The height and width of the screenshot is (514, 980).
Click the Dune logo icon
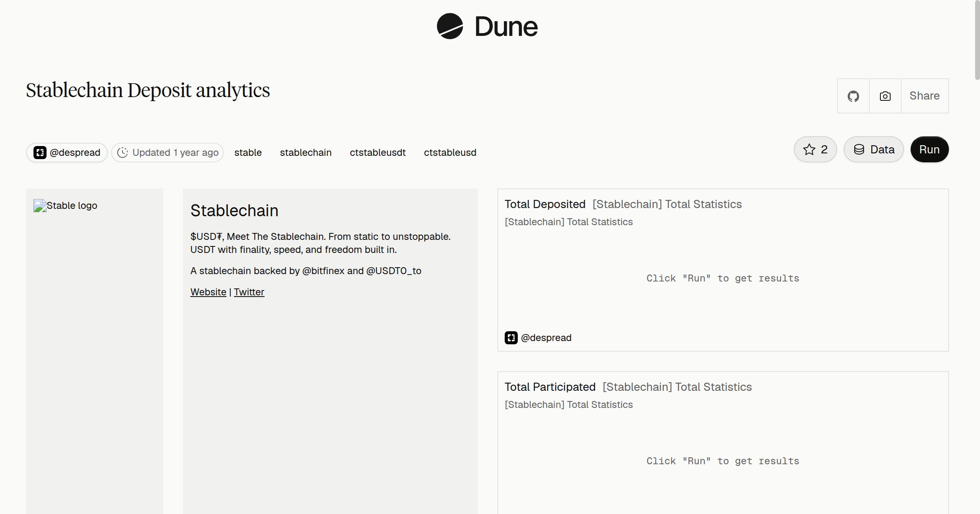coord(450,26)
